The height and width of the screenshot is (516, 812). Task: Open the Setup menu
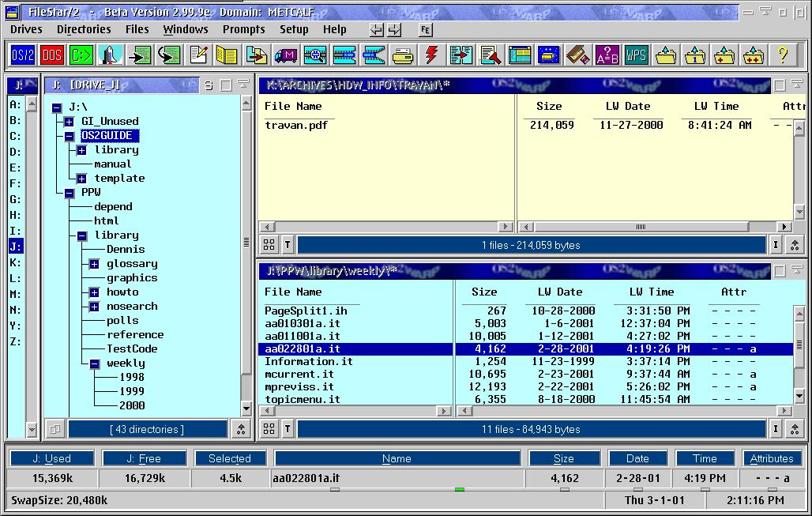tap(294, 29)
